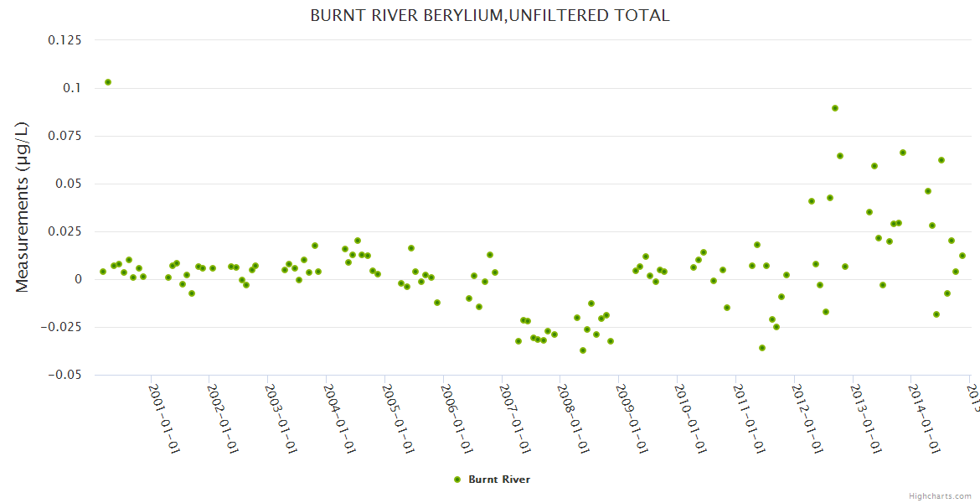This screenshot has height=503, width=980.
Task: Select the 2012 peak point near 0.09
Action: coord(835,108)
